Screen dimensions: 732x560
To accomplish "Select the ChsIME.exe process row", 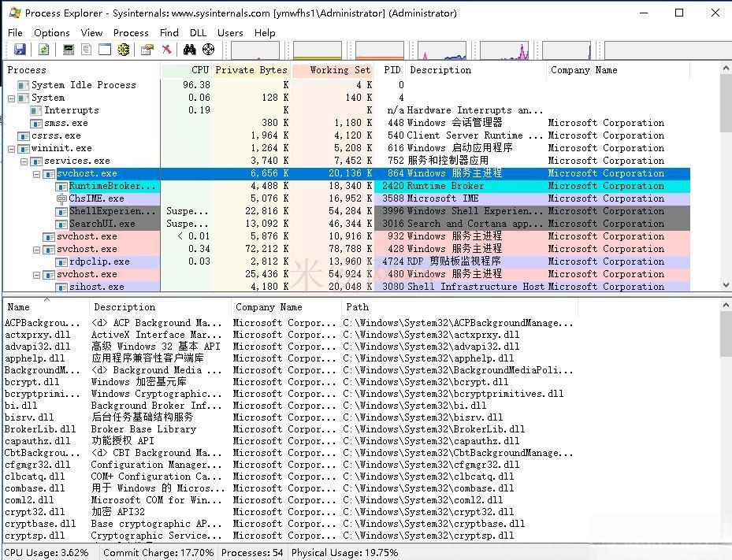I will [347, 198].
